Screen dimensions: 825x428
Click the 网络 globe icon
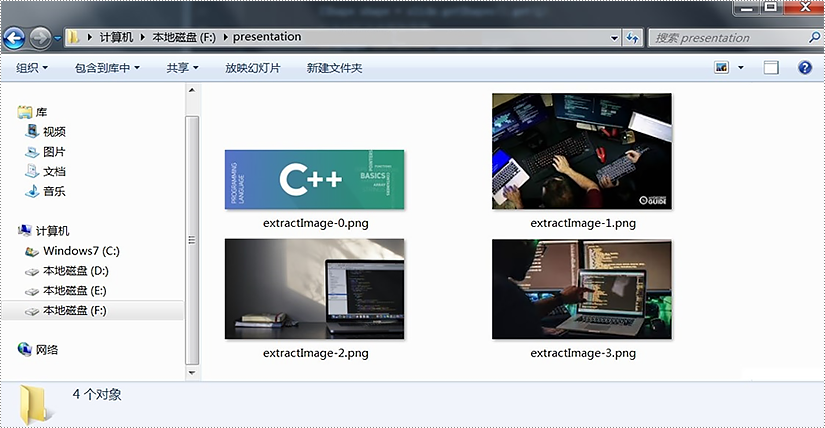coord(25,349)
